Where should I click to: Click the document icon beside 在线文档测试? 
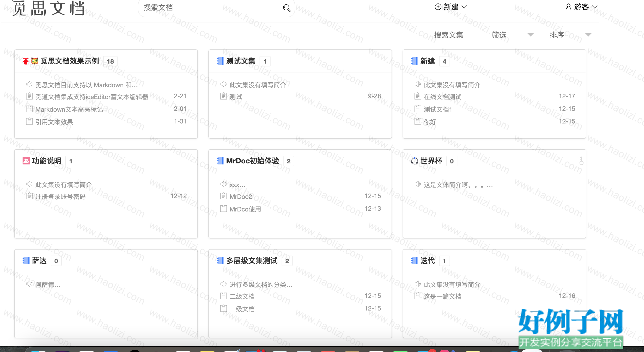(x=418, y=96)
